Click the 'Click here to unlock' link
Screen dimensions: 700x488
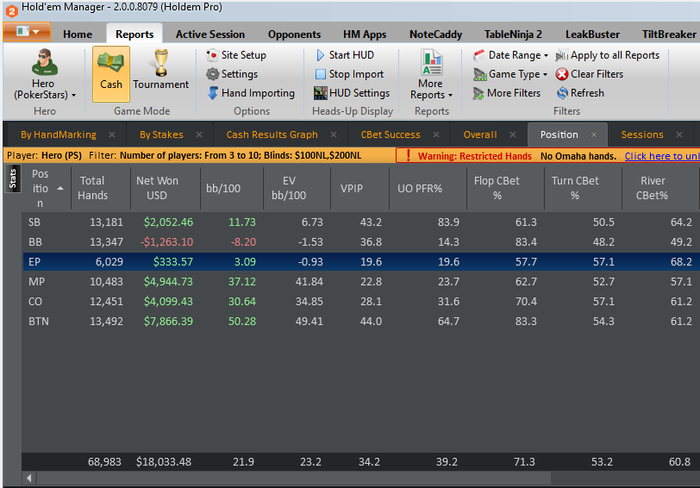[662, 156]
